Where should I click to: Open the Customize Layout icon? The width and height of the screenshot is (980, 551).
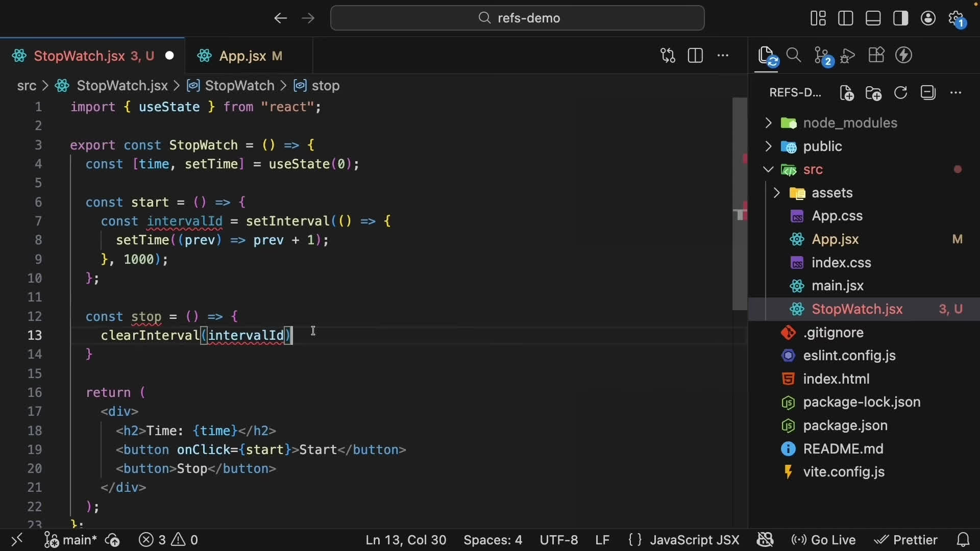[819, 18]
